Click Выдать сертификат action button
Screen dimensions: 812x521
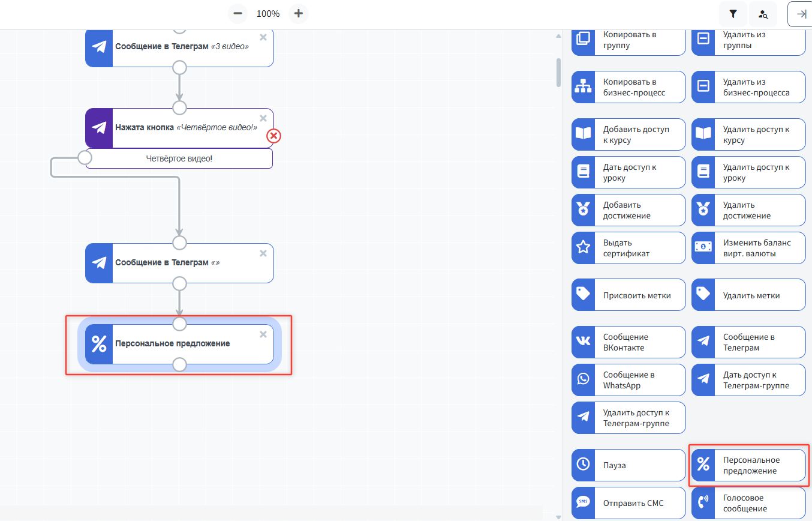click(x=628, y=248)
